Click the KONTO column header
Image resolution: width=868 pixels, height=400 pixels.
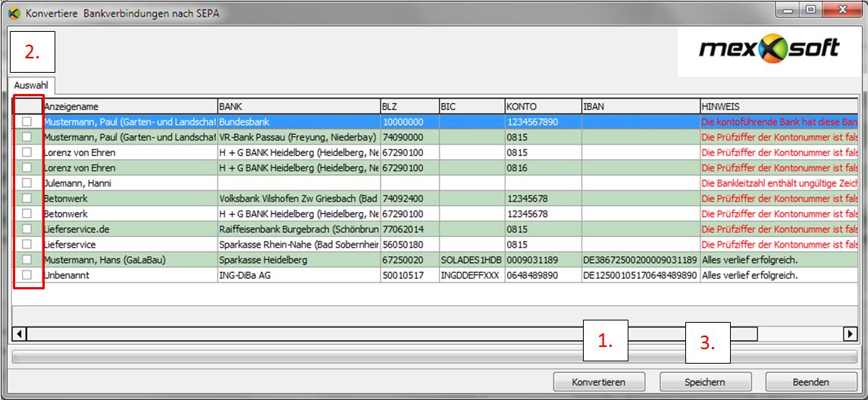tap(543, 106)
